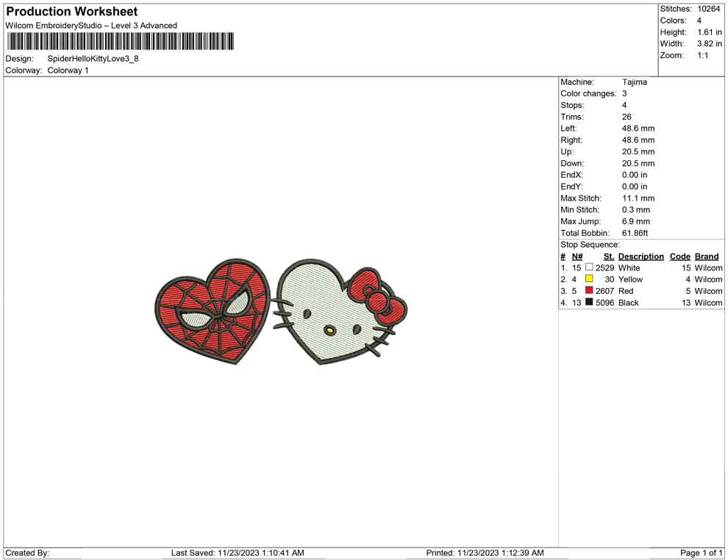Image resolution: width=728 pixels, height=560 pixels.
Task: Click the Black thread color swatch
Action: click(x=589, y=302)
